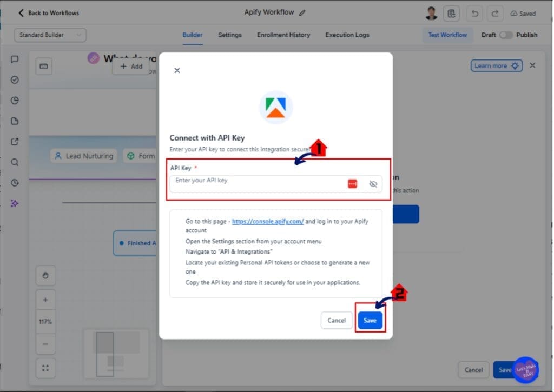Save the API key

[x=370, y=320]
